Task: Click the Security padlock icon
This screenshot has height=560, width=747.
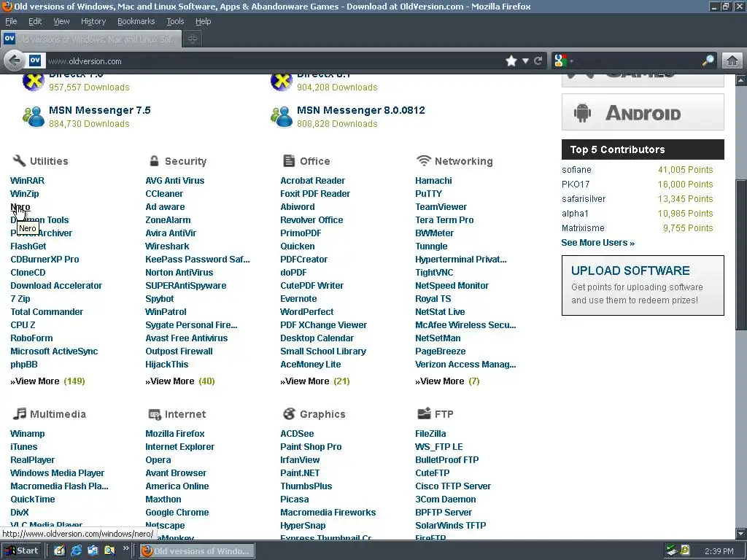Action: click(x=154, y=160)
